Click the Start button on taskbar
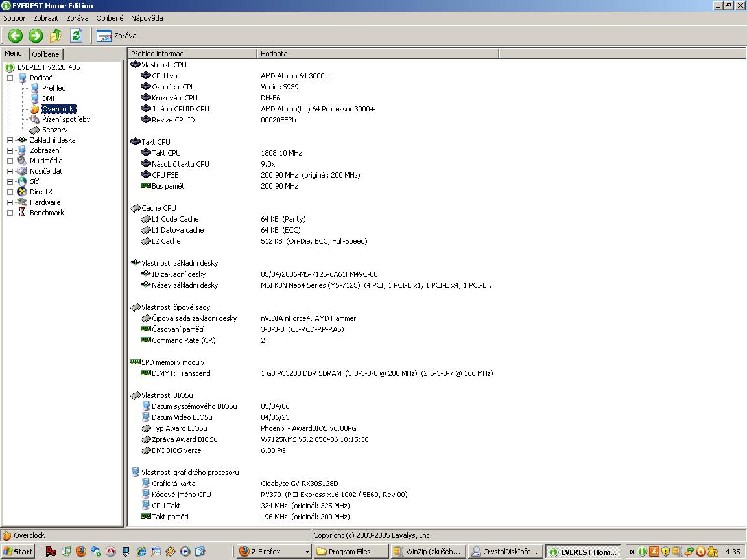 pyautogui.click(x=18, y=552)
